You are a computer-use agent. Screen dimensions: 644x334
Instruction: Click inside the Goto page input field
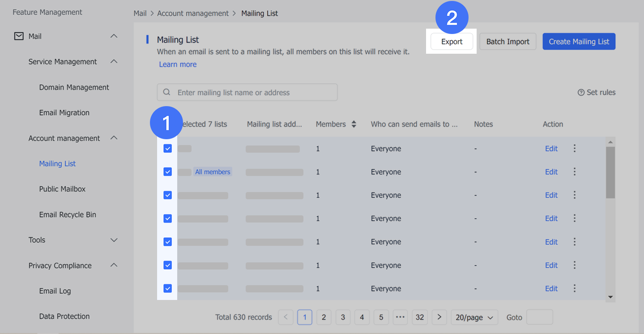click(539, 317)
